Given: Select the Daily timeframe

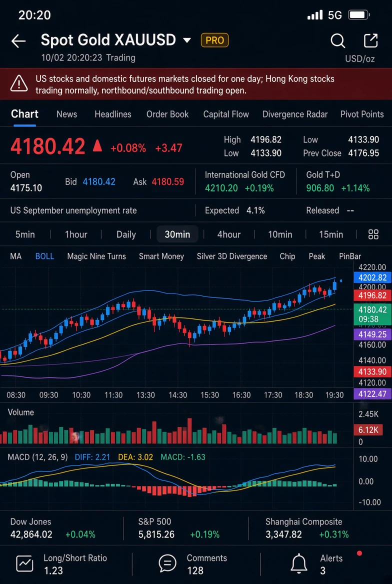Looking at the screenshot, I should coord(126,234).
